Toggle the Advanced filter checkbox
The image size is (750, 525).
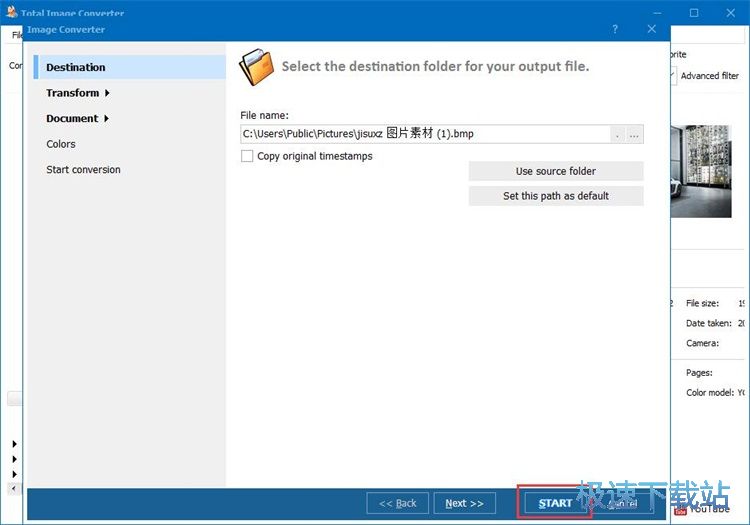click(x=672, y=76)
